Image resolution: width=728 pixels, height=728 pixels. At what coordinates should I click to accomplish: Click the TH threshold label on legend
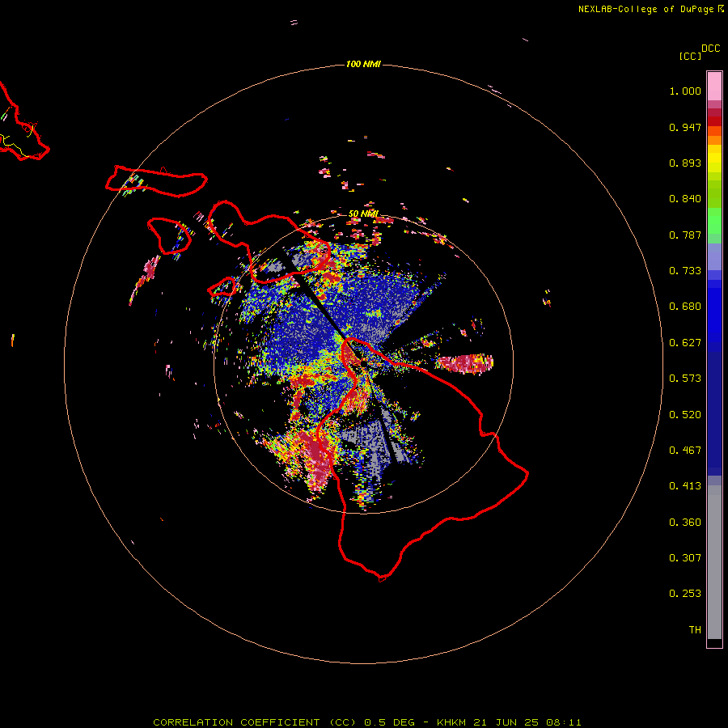click(695, 630)
